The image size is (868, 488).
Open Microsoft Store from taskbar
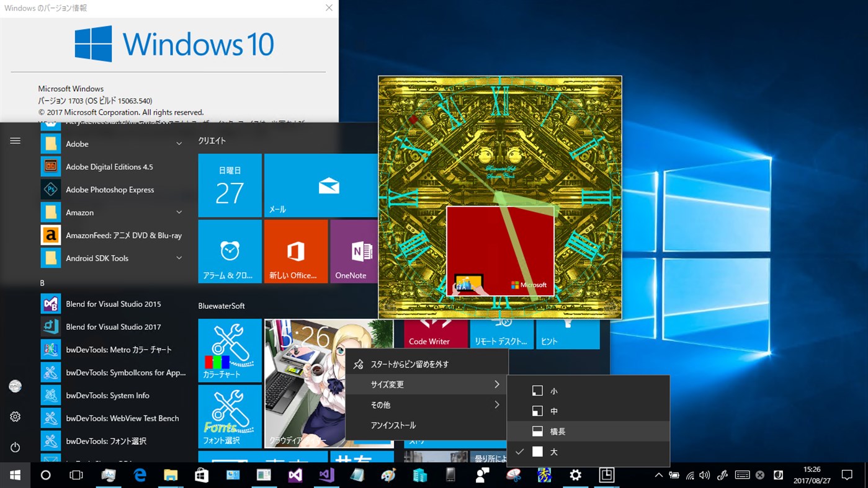(x=202, y=476)
